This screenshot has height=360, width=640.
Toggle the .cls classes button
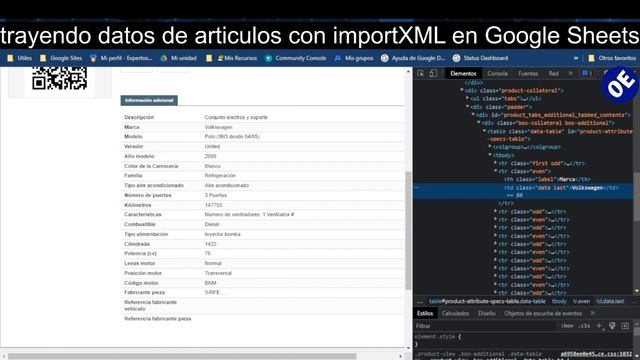584,326
